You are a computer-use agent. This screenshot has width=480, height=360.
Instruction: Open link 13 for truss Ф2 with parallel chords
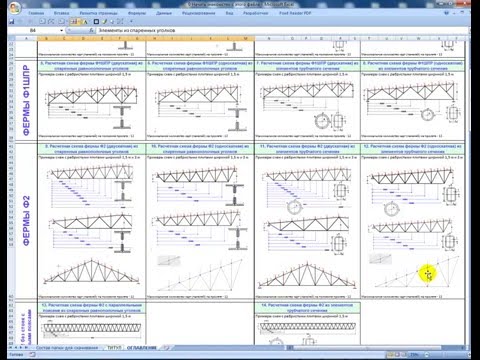pyautogui.click(x=91, y=308)
